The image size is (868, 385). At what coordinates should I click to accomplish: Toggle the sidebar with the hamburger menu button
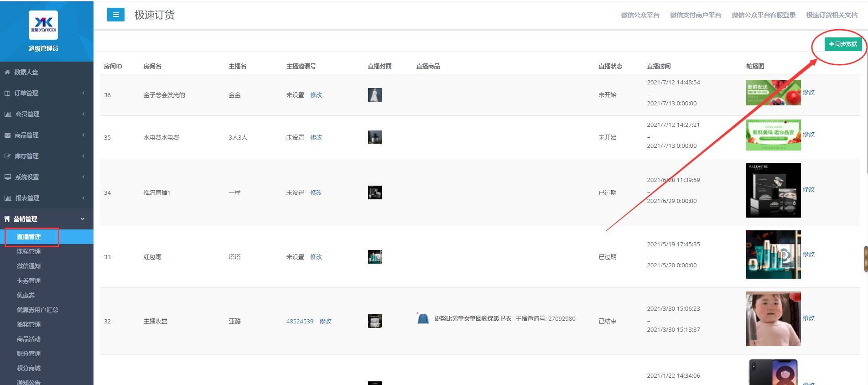(116, 15)
